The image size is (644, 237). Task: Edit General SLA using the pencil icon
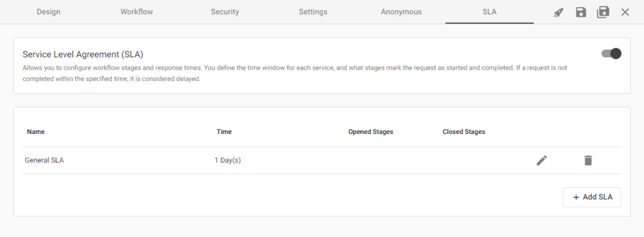point(541,160)
